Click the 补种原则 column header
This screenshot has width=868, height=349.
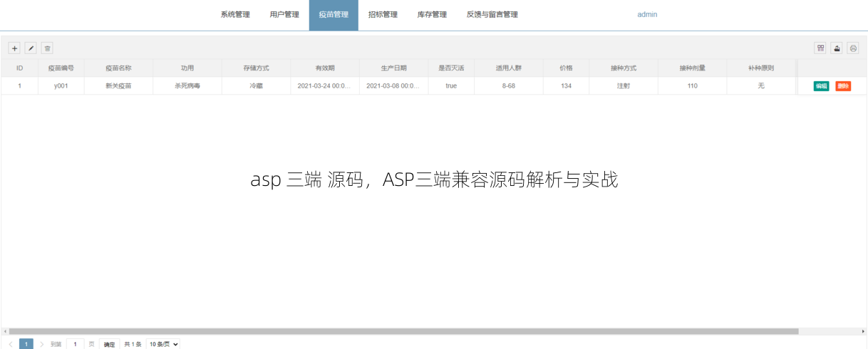coord(761,68)
